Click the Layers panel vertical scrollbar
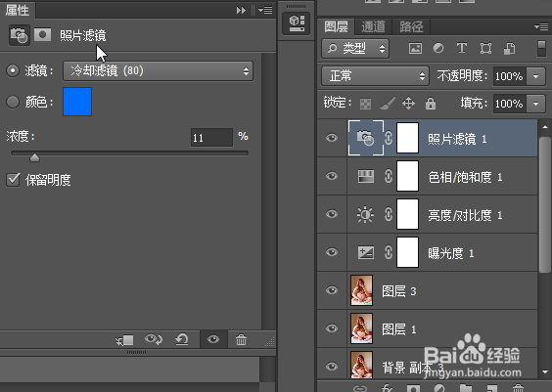Screen dimensions: 552x392 pos(545,204)
